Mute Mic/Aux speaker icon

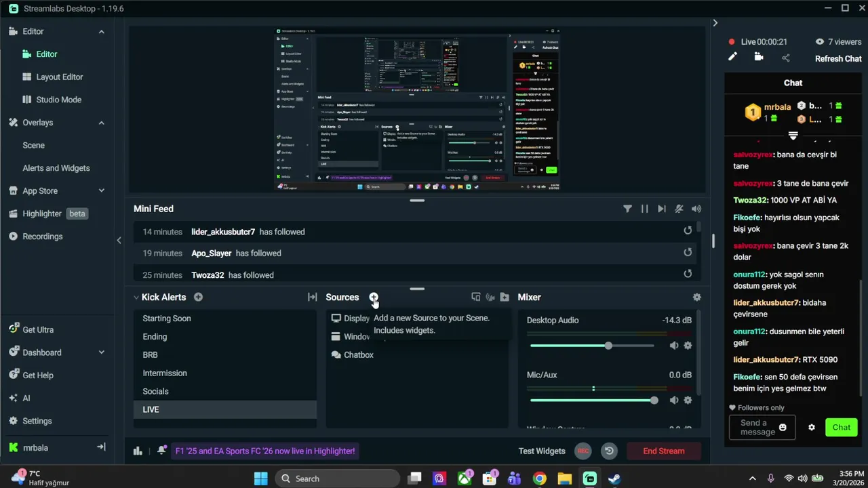[673, 400]
